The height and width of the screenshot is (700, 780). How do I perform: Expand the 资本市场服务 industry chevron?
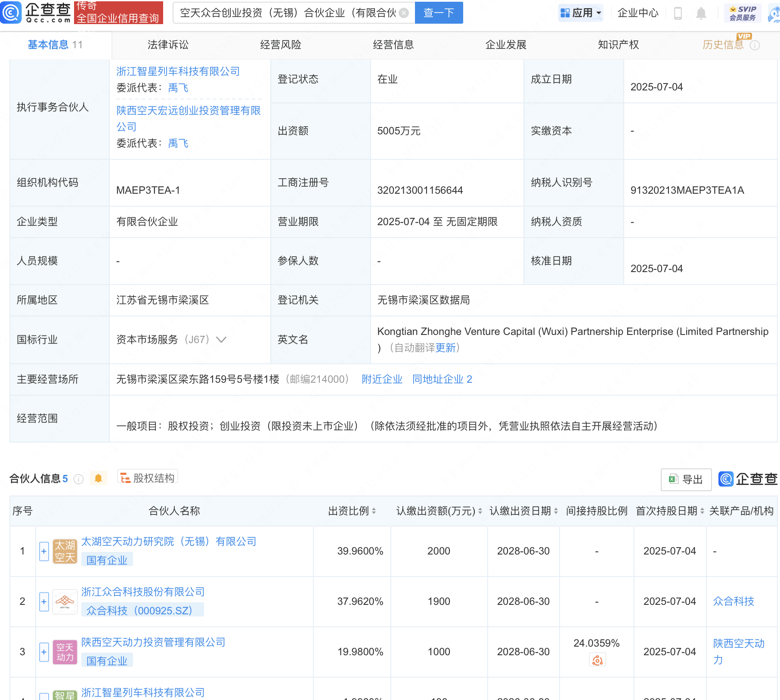[x=221, y=340]
